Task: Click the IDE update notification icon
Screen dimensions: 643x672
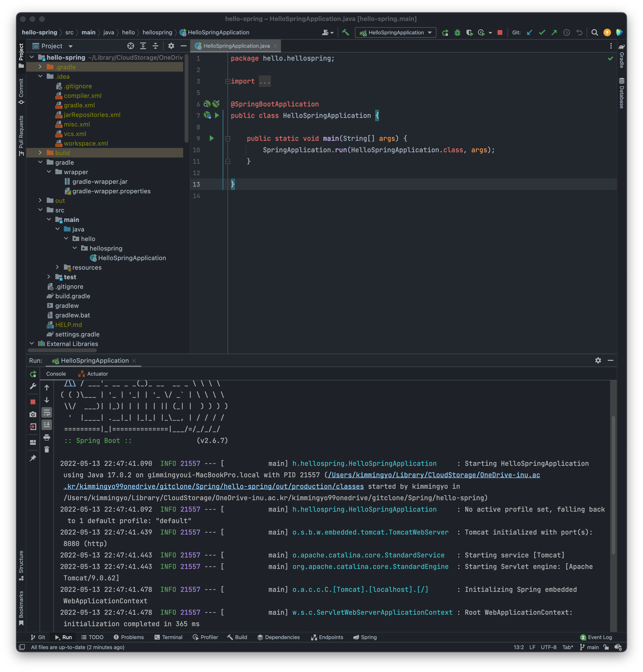Action: tap(607, 32)
